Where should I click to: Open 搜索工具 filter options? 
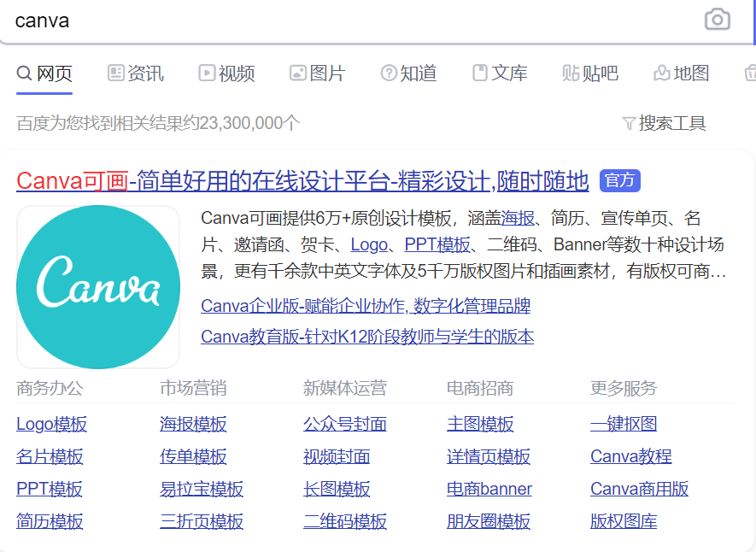(x=664, y=123)
